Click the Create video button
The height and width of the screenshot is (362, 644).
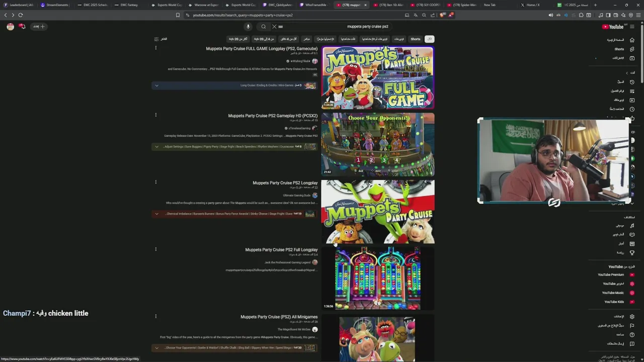pyautogui.click(x=39, y=26)
